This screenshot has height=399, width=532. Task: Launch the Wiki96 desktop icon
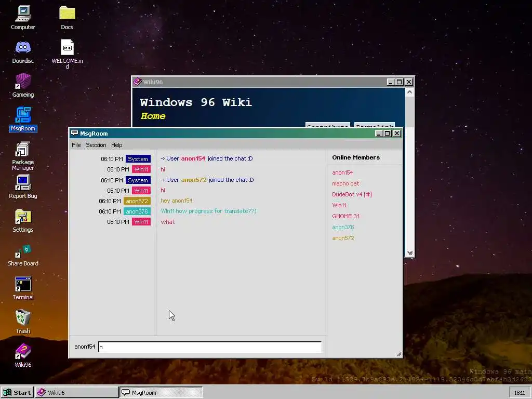coord(23,355)
